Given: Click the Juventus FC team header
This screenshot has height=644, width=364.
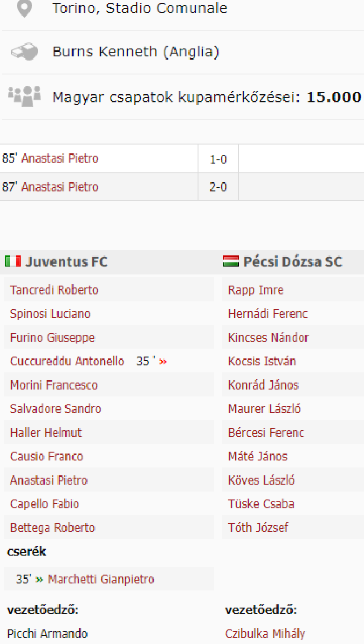Looking at the screenshot, I should pos(66,262).
